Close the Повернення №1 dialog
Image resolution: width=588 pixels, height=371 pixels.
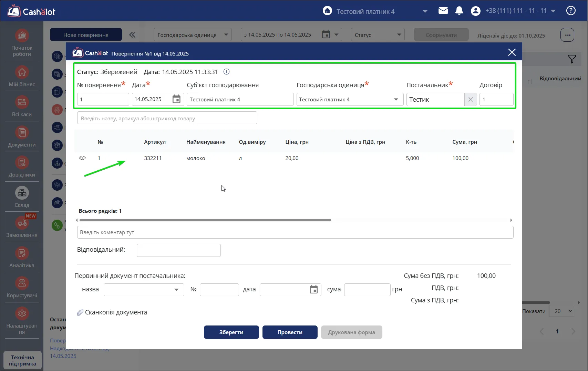[x=512, y=52]
